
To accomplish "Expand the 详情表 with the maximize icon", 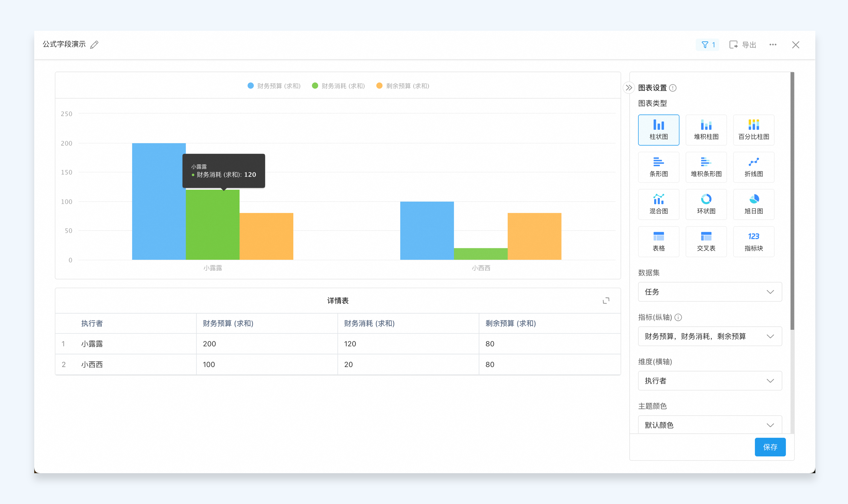I will [606, 301].
